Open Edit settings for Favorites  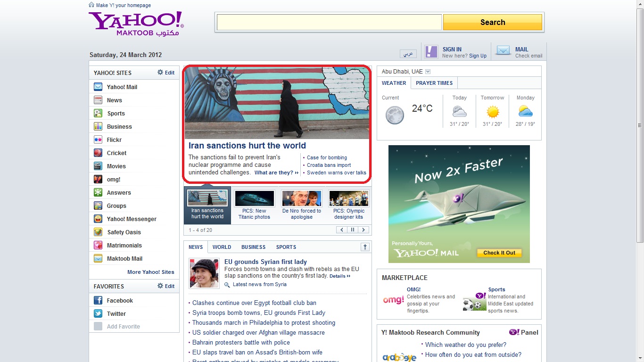pos(166,286)
